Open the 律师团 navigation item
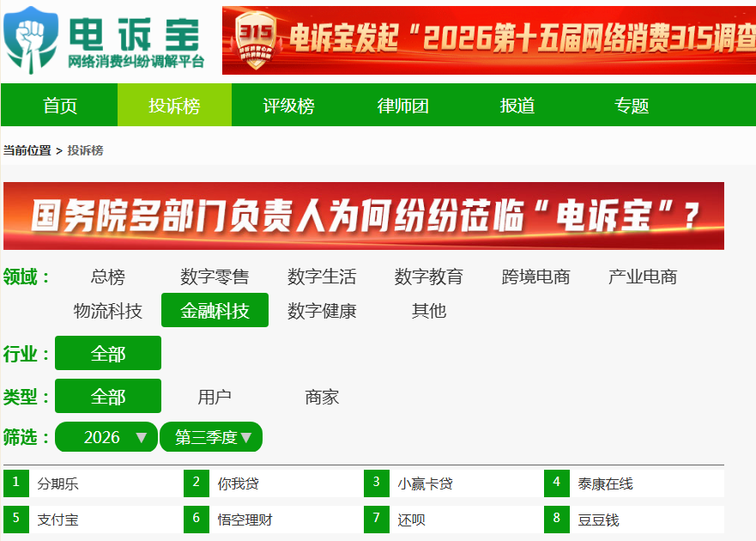The width and height of the screenshot is (756, 541). [402, 106]
